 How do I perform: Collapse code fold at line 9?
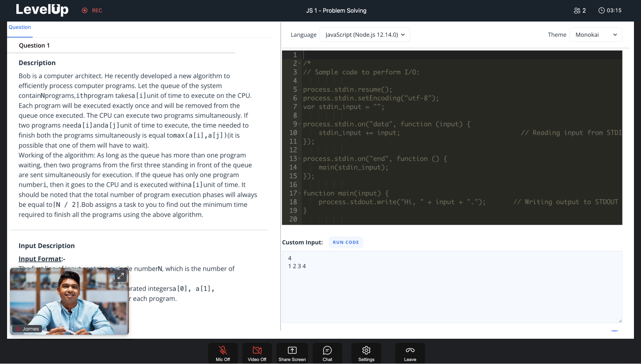tap(300, 124)
